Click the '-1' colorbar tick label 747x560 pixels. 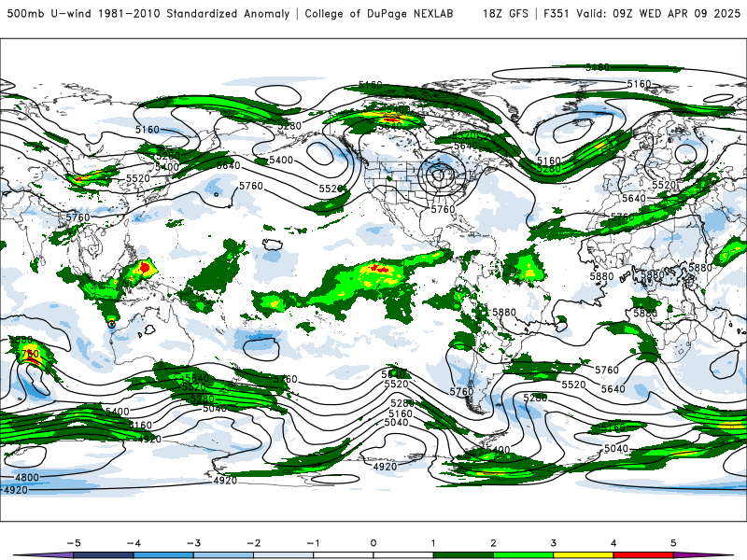tap(313, 543)
